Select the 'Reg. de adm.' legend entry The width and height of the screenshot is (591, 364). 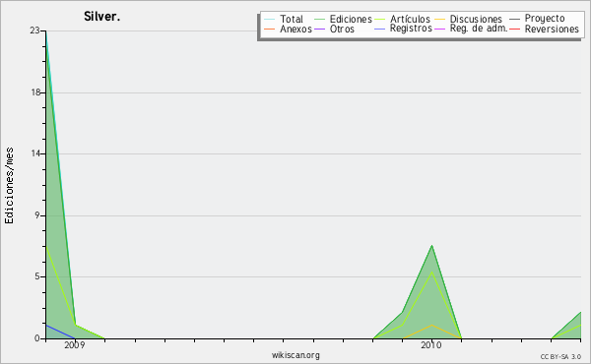click(479, 29)
